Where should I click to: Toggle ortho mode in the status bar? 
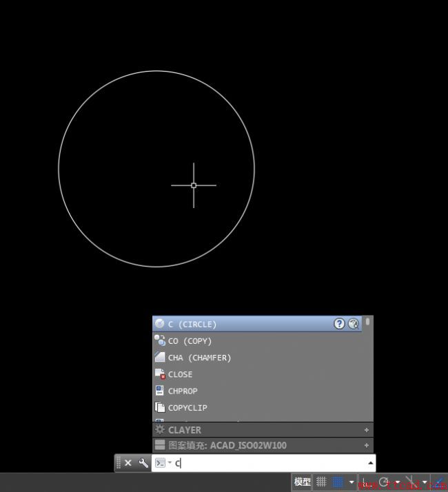point(366,482)
